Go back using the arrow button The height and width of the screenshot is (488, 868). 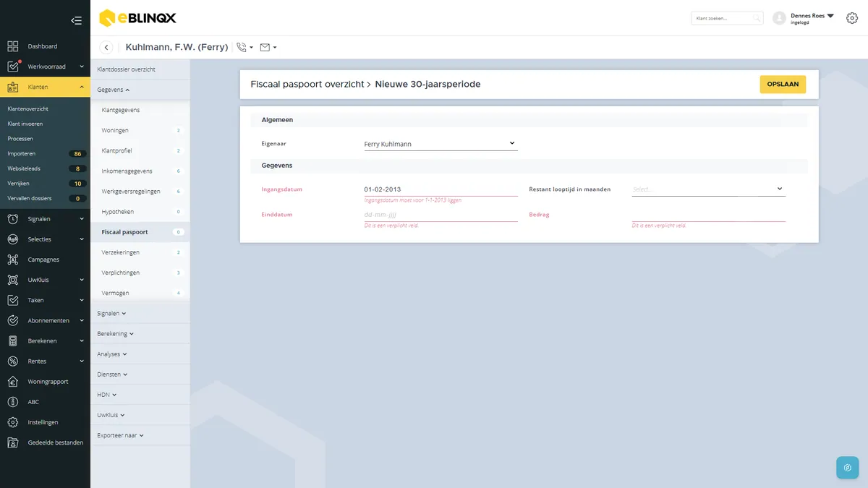pos(106,48)
